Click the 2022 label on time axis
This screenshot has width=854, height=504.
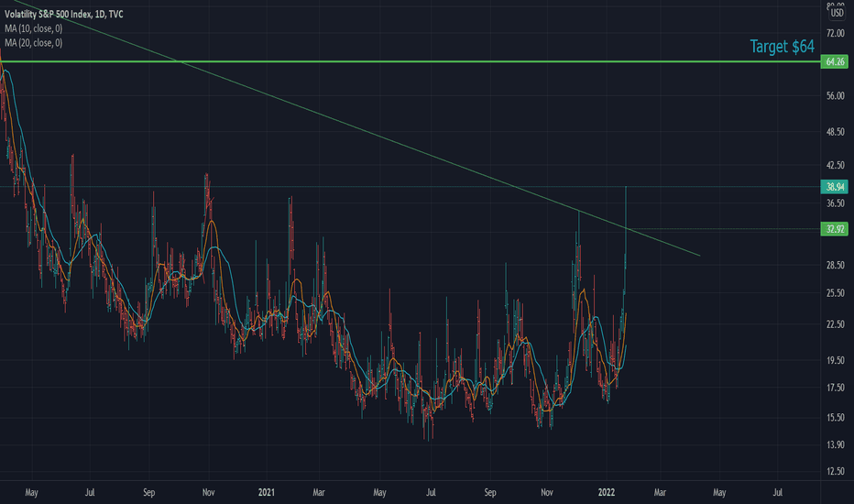(x=607, y=492)
